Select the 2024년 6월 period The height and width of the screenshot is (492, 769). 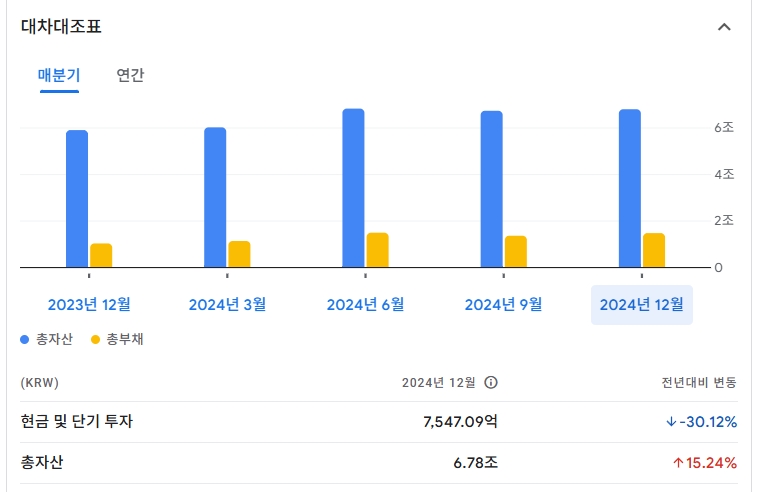(365, 305)
